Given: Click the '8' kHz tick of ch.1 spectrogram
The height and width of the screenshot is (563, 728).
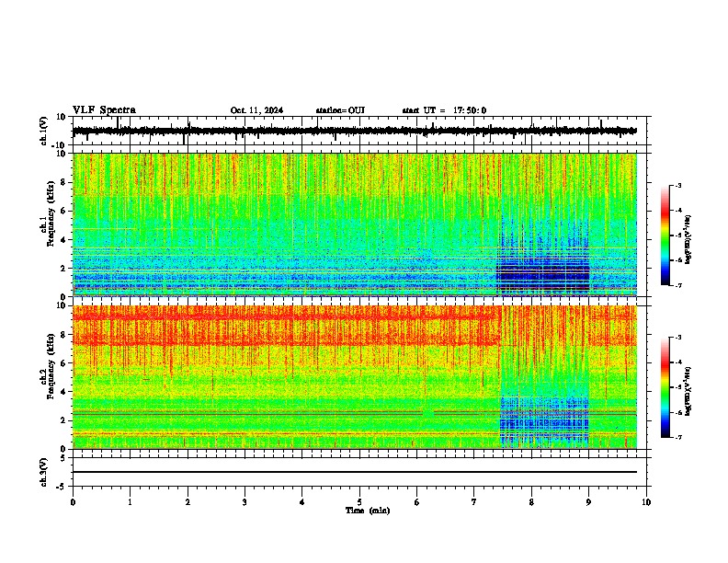Looking at the screenshot, I should 63,182.
